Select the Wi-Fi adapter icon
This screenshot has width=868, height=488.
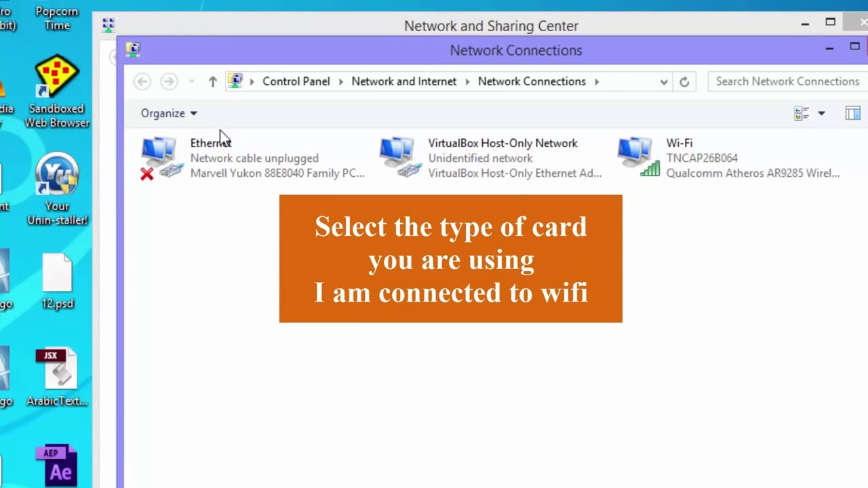(x=637, y=157)
